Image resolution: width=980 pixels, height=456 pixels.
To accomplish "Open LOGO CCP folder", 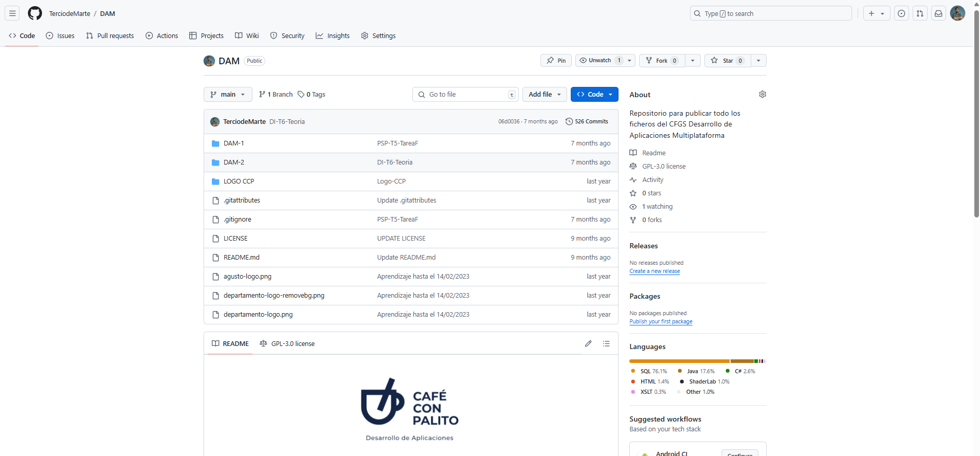I will [239, 181].
